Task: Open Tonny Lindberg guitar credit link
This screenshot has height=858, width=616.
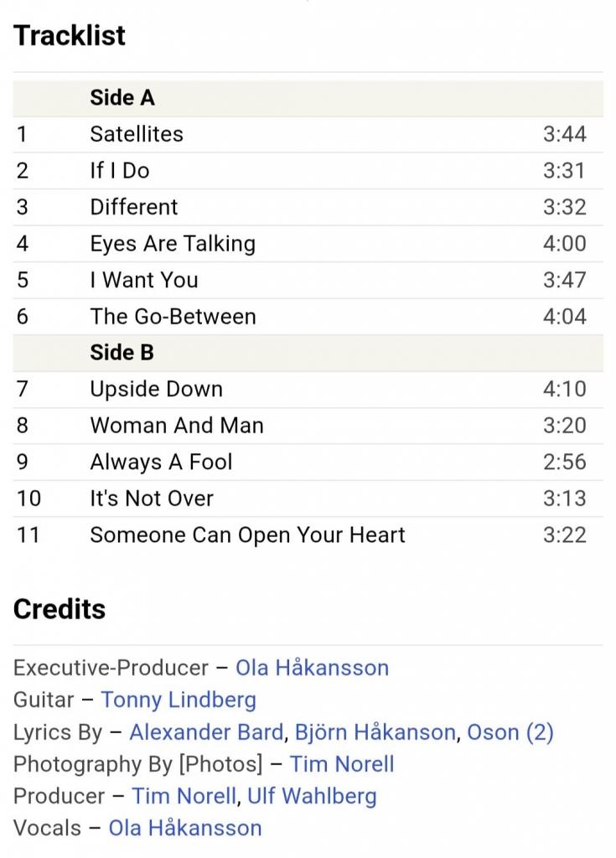Action: 179,700
